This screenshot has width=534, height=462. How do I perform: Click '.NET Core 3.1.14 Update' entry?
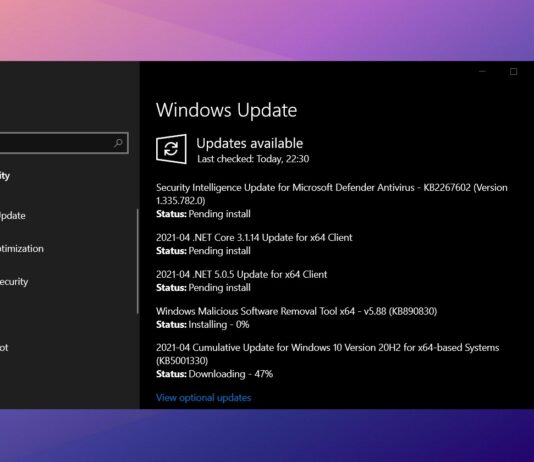point(254,237)
